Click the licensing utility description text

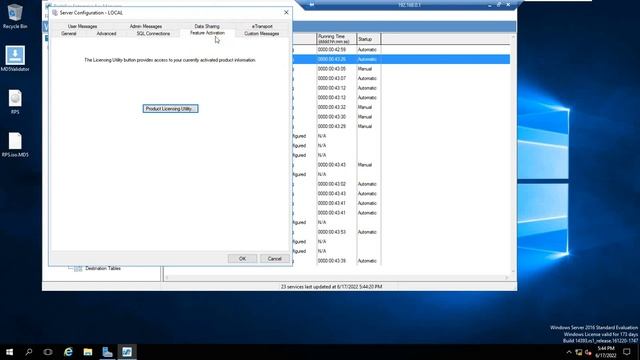(x=170, y=60)
